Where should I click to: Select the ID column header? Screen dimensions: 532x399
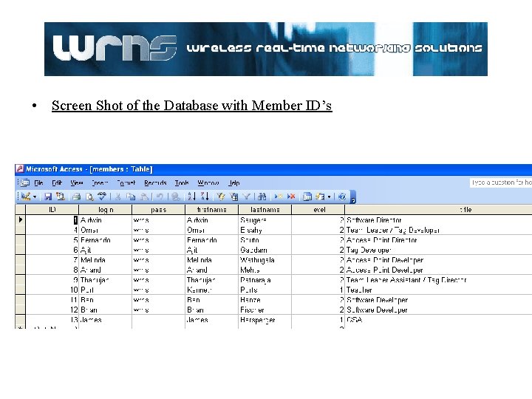coord(52,210)
